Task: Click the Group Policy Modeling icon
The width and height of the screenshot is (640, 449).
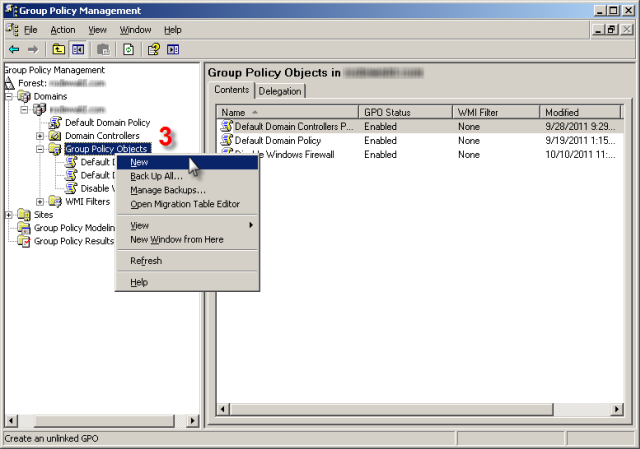Action: coord(24,228)
